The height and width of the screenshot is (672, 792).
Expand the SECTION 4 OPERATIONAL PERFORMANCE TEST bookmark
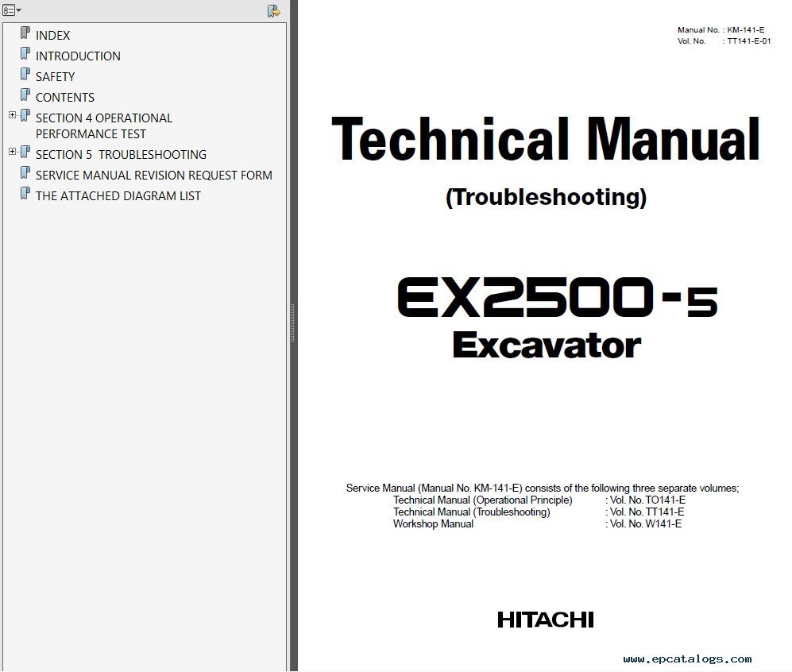click(x=12, y=115)
